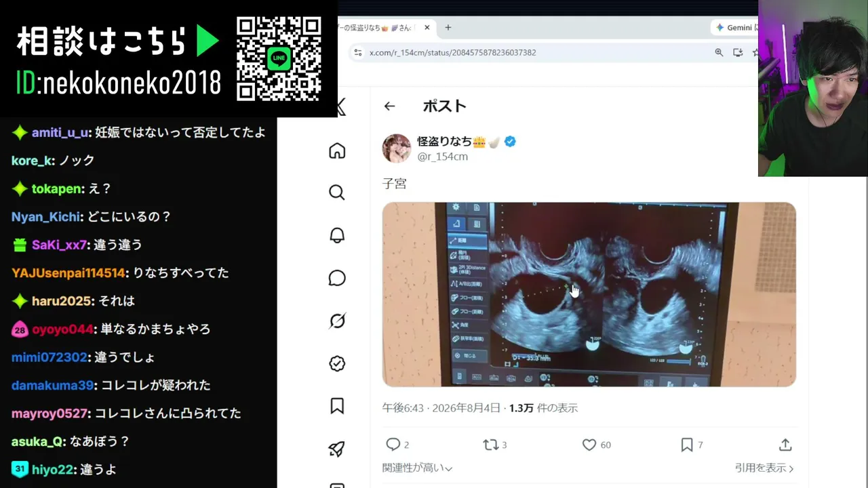Click chat username asuka_Q
Image resolution: width=868 pixels, height=488 pixels.
[x=38, y=442]
